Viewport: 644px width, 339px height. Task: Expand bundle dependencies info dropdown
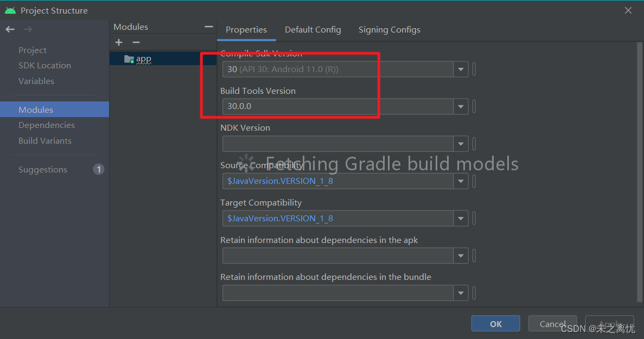pos(461,293)
